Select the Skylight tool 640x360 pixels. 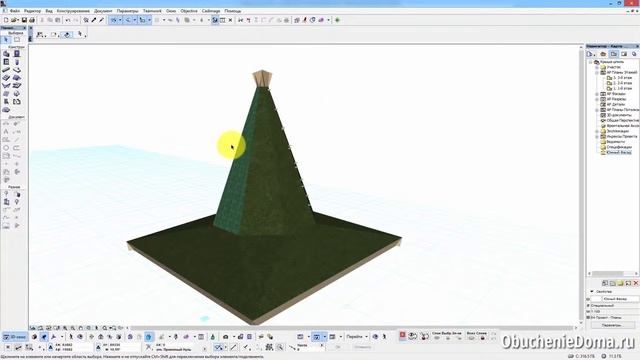(x=17, y=86)
